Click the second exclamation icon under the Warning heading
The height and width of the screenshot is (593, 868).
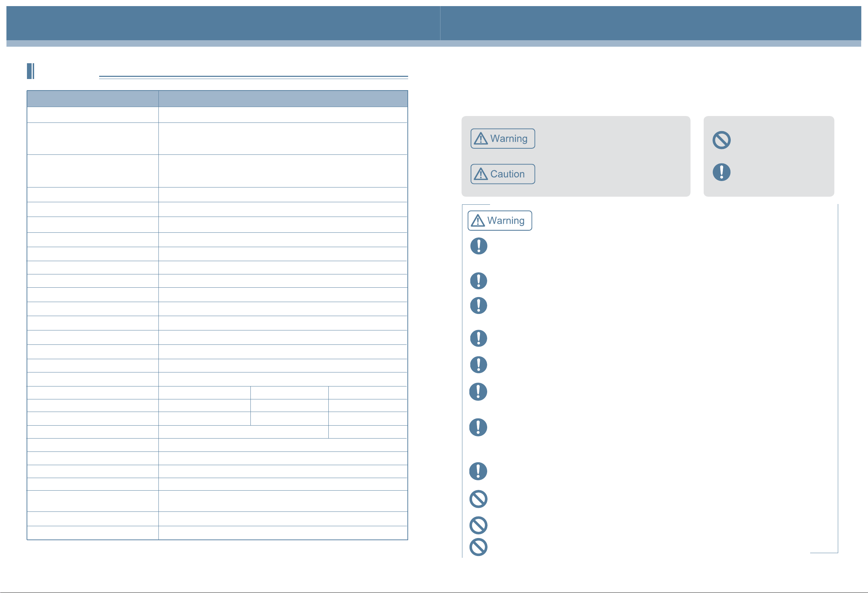[x=479, y=281]
